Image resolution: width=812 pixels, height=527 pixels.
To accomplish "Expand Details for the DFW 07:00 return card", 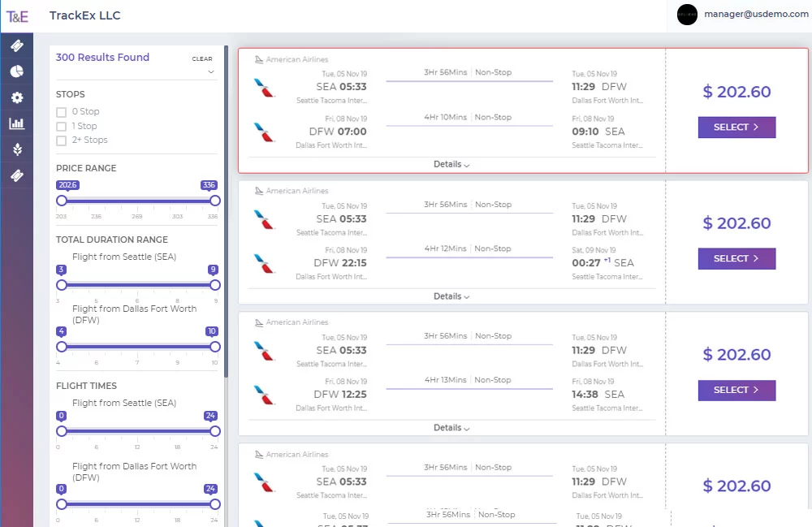I will 451,164.
